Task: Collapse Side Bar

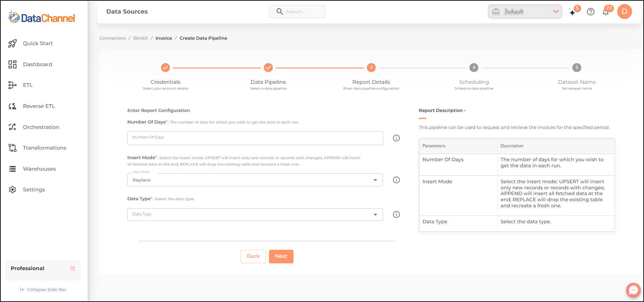Action: (x=43, y=290)
